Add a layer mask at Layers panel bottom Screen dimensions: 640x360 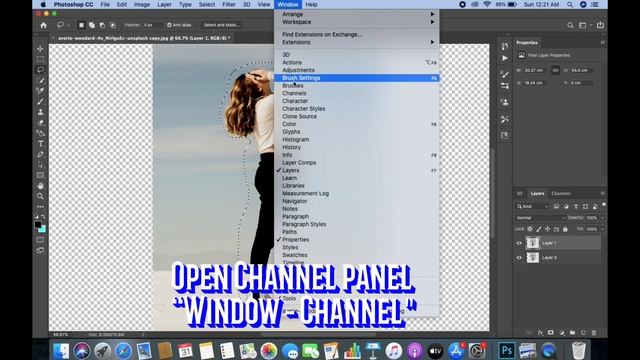click(x=551, y=333)
